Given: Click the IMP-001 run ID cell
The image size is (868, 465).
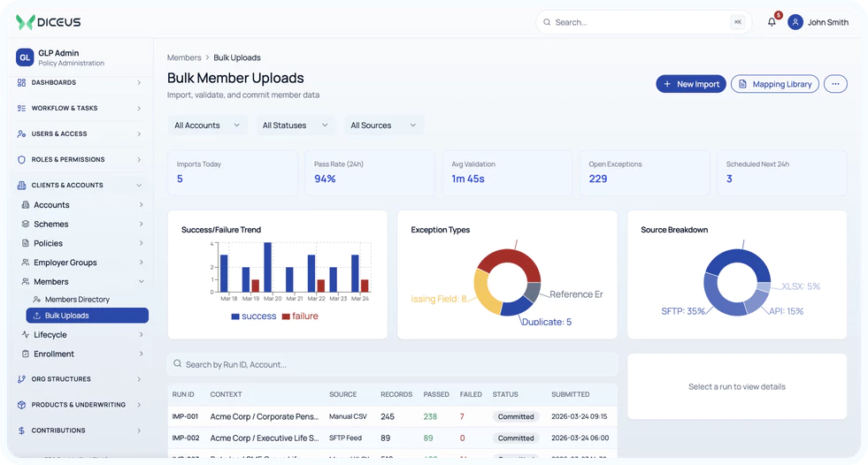Looking at the screenshot, I should [x=185, y=416].
